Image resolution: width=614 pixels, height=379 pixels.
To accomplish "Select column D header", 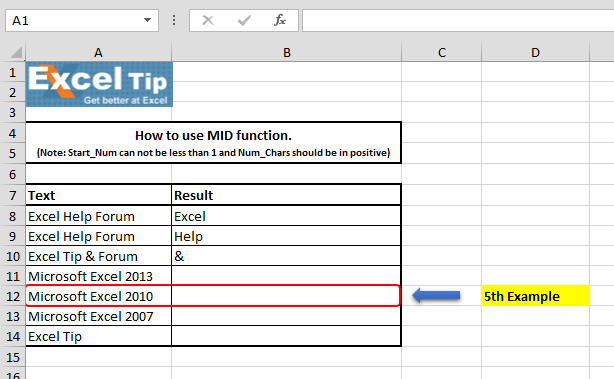I will (535, 52).
